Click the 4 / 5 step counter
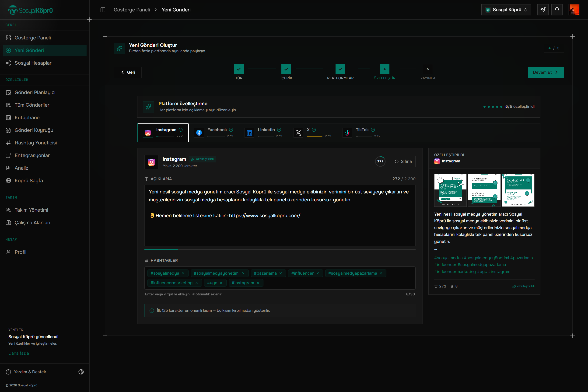Viewport: 588px width, 392px height. click(554, 48)
